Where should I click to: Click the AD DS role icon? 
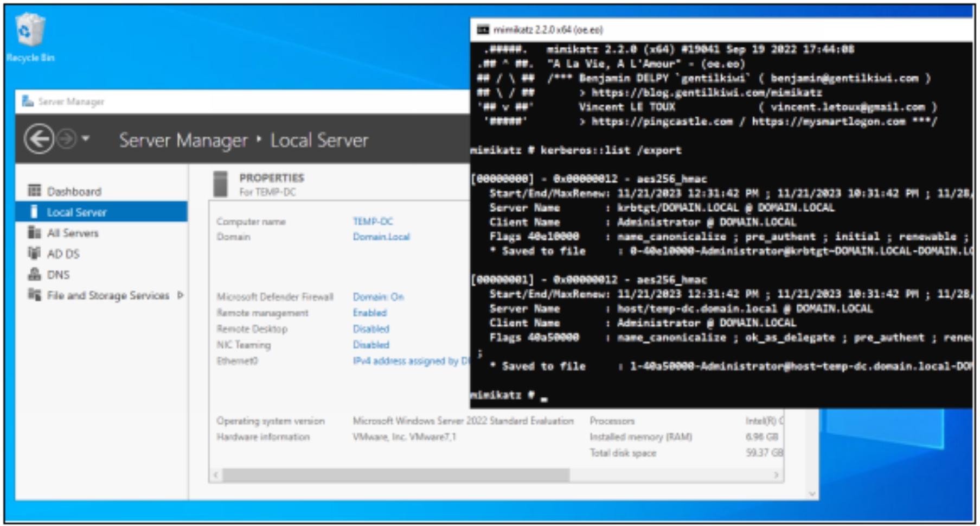(34, 254)
